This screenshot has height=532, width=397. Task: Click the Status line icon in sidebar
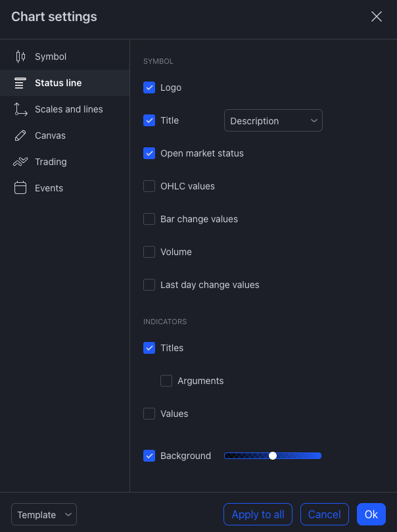pos(20,83)
